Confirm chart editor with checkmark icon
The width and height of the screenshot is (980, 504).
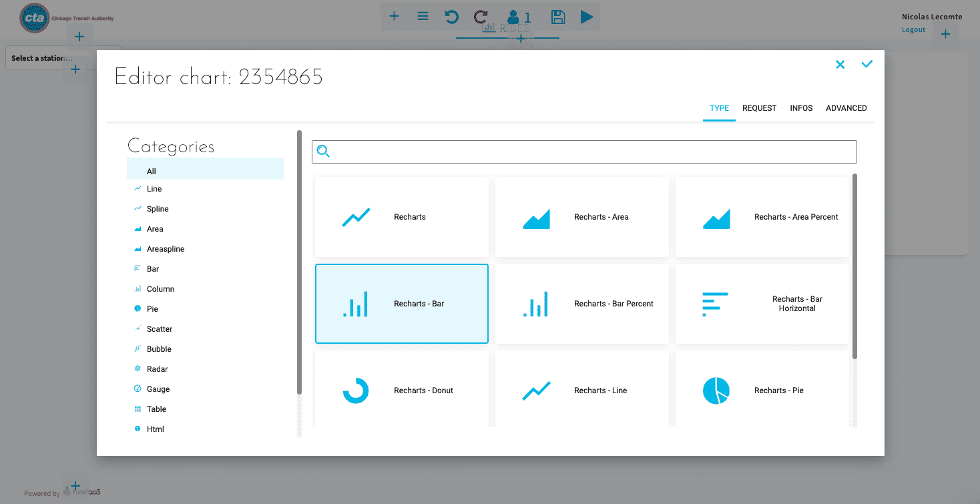tap(867, 64)
